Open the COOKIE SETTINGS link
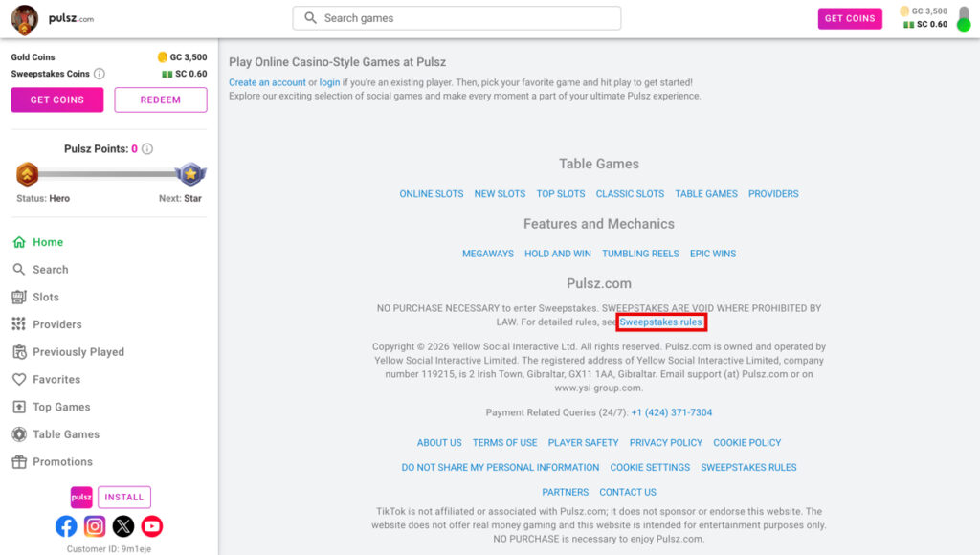 [650, 468]
